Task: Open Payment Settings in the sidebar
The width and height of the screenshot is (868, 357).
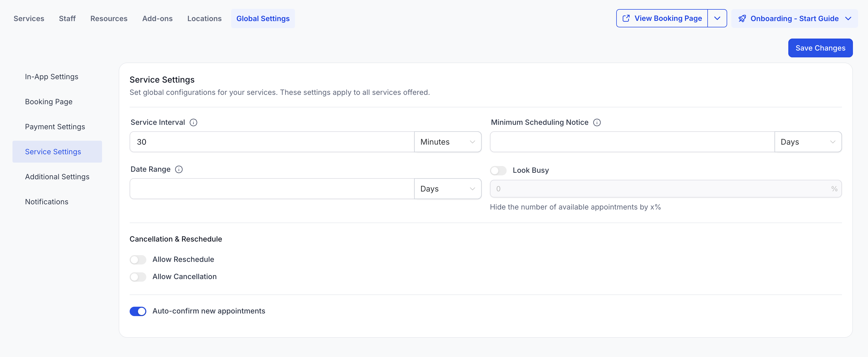Action: click(x=55, y=127)
